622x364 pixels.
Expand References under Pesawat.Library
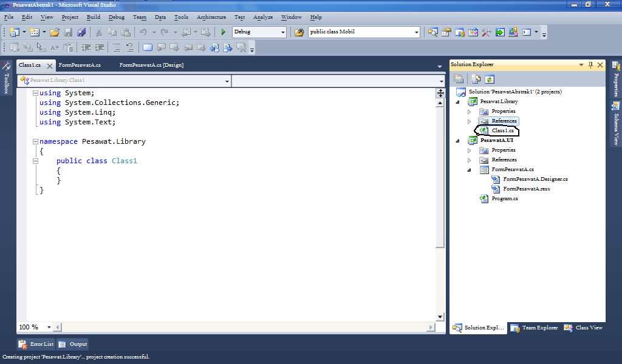[x=470, y=121]
